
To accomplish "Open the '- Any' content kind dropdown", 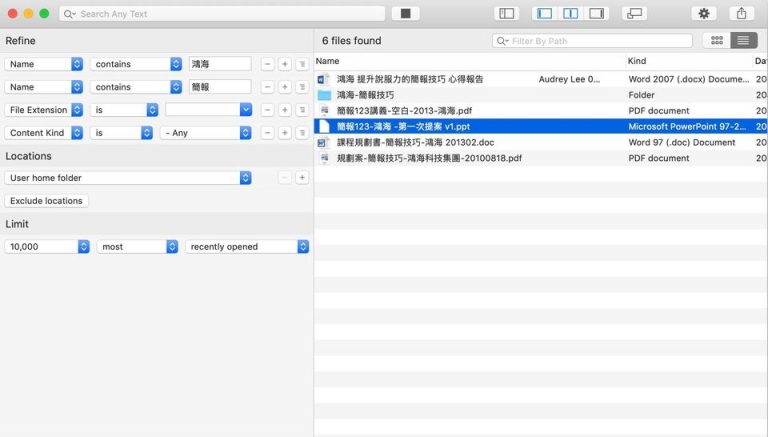I will pos(206,133).
